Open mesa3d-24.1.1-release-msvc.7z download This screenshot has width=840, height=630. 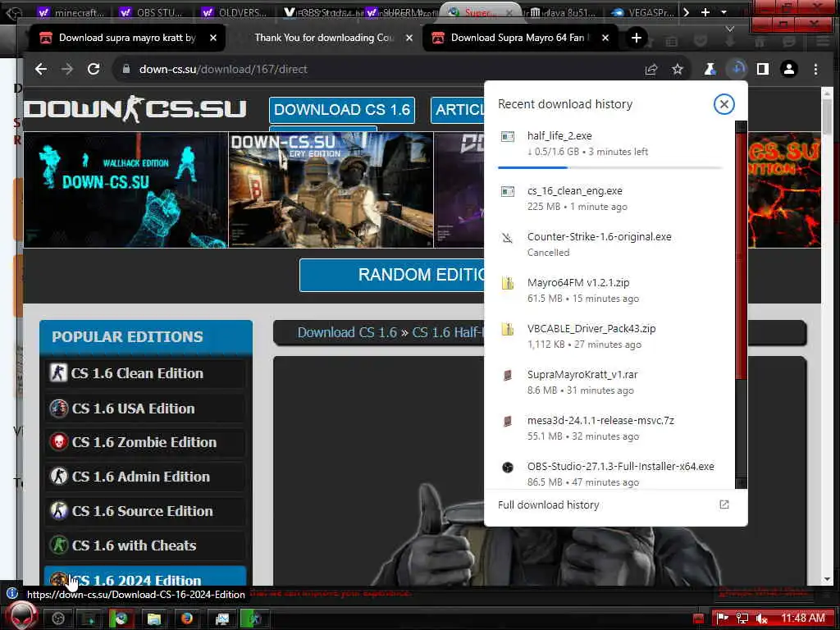pyautogui.click(x=609, y=428)
